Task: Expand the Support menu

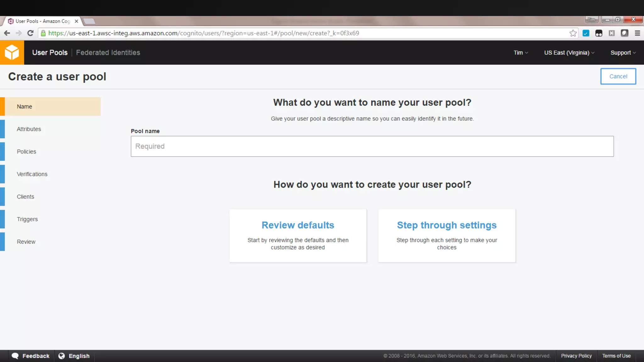Action: pyautogui.click(x=623, y=53)
